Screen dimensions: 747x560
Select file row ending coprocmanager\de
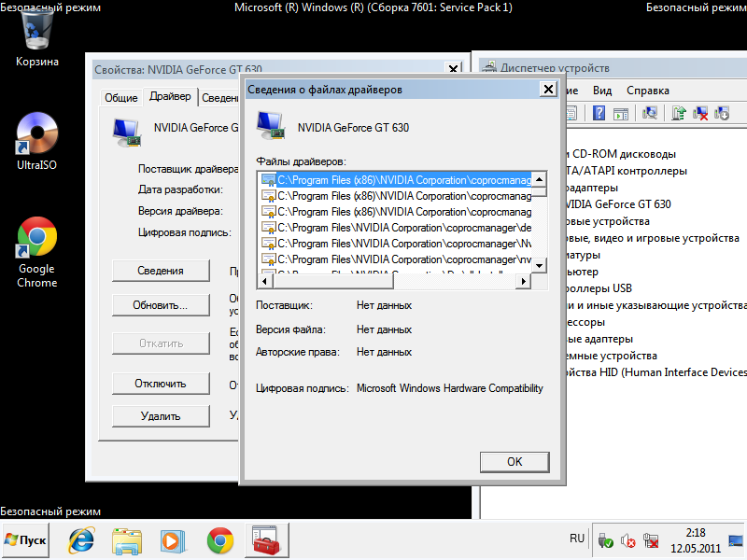coord(396,228)
